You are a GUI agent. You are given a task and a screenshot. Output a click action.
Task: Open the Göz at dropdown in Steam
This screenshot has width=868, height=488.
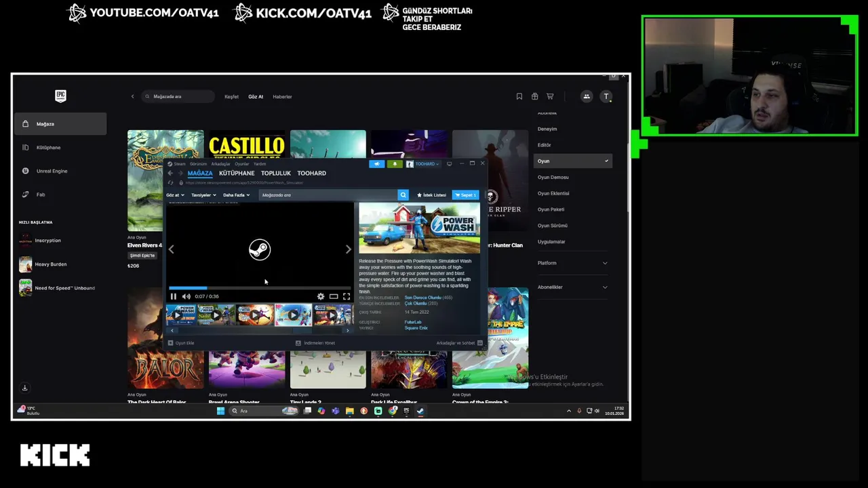175,195
